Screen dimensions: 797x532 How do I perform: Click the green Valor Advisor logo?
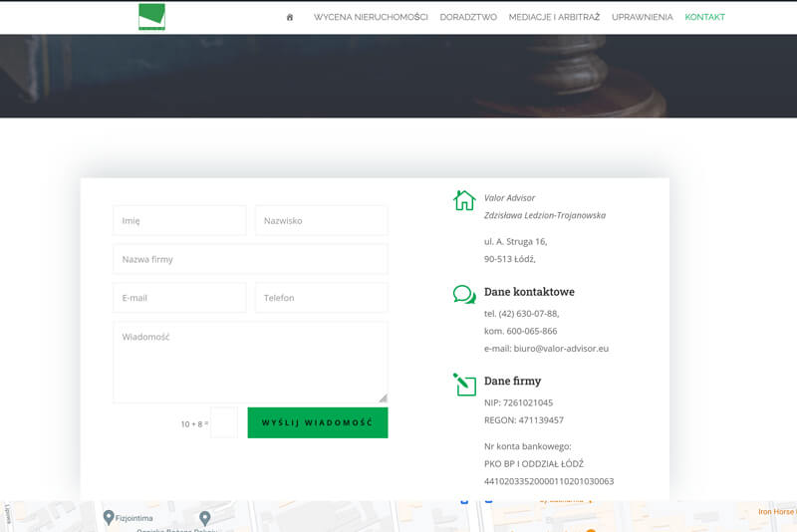pos(151,17)
